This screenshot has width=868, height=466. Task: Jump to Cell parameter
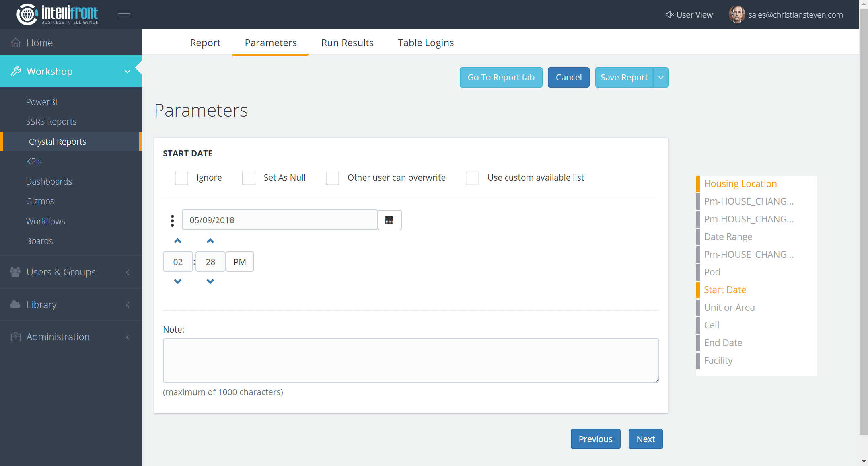click(712, 325)
